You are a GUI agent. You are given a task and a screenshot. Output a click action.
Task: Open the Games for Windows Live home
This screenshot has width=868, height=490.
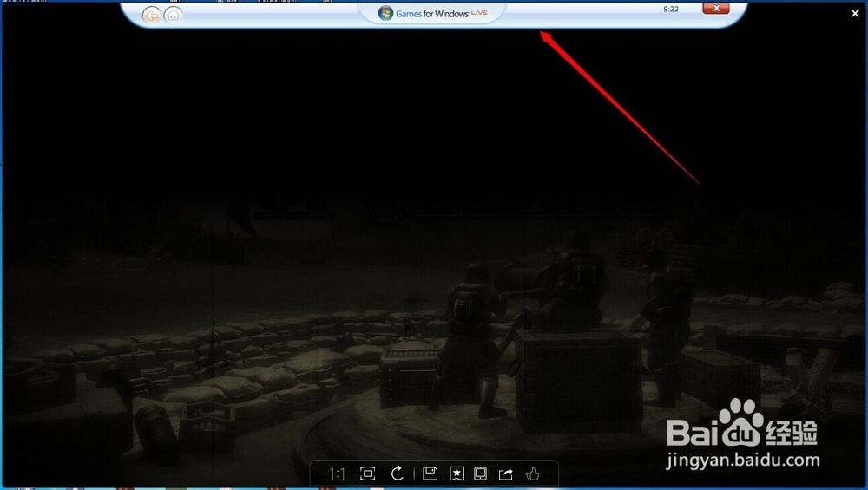coord(173,16)
